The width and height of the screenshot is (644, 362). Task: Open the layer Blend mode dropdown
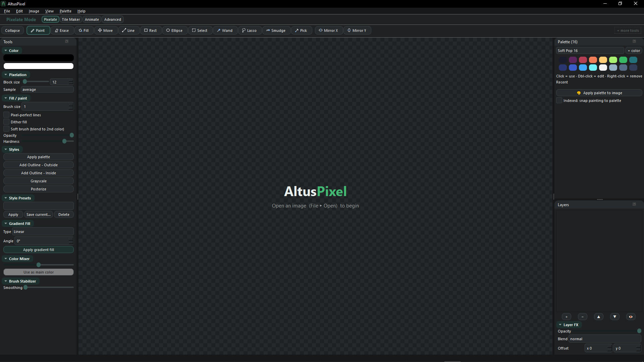605,339
